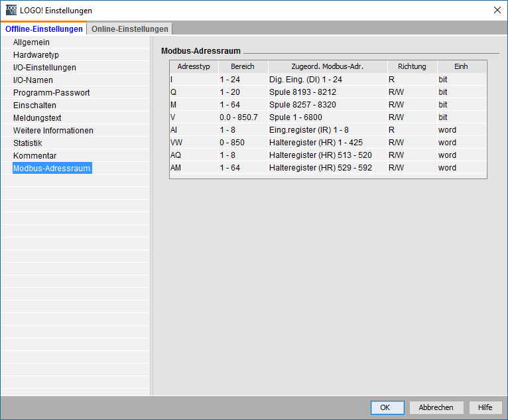This screenshot has height=420, width=508.
Task: Select the VW row in Modbus table
Action: click(x=328, y=143)
